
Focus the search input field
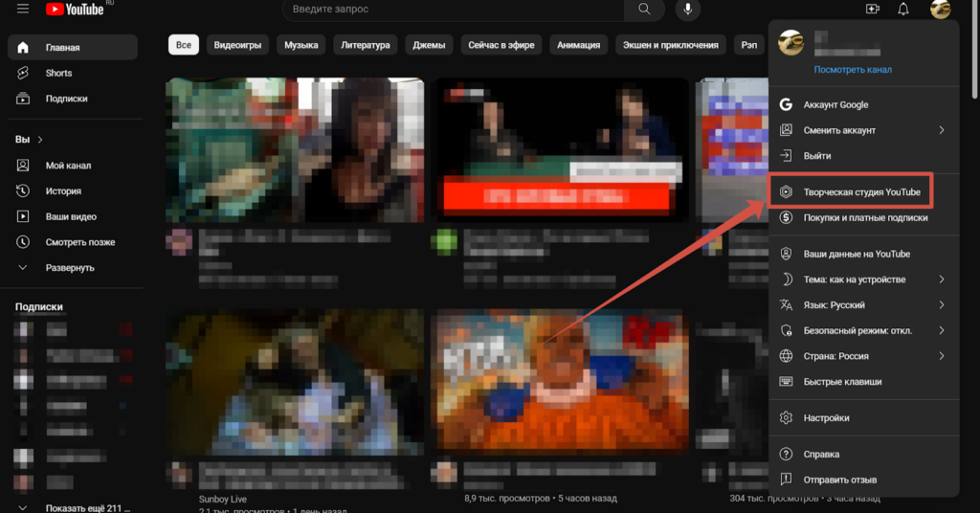[453, 9]
